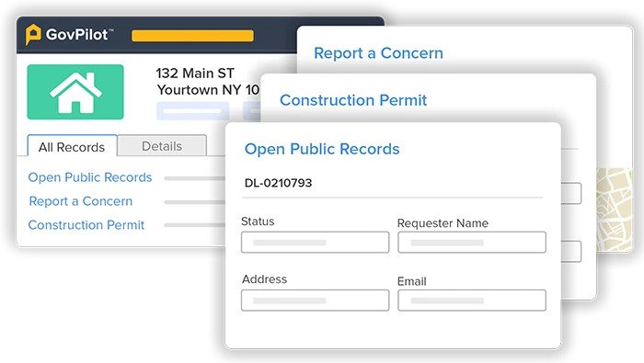
Task: Open the Construction Permit link in list
Action: (86, 225)
